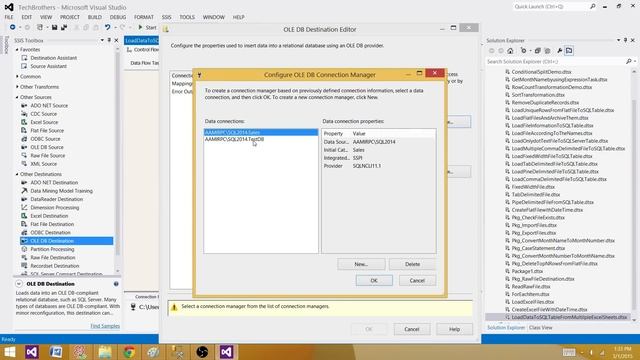This screenshot has width=640, height=360.
Task: Open ConditionalSplitDemo.dtsx in Solution Explorer
Action: [x=541, y=72]
